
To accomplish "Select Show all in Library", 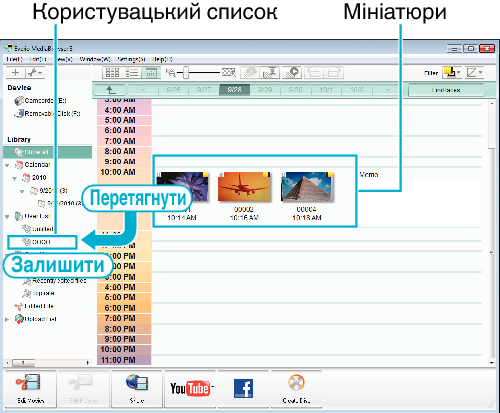I will 48,152.
